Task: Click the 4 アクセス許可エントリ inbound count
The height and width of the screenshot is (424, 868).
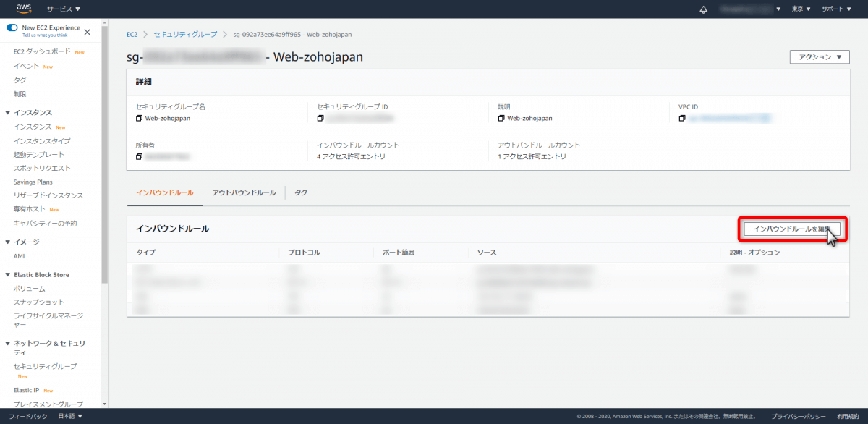Action: 351,156
